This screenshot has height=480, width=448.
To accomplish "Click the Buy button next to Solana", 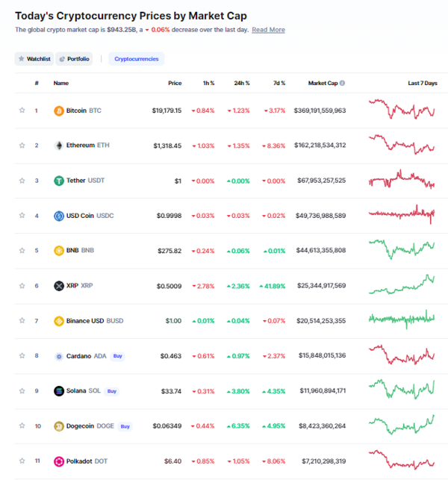I will (112, 391).
